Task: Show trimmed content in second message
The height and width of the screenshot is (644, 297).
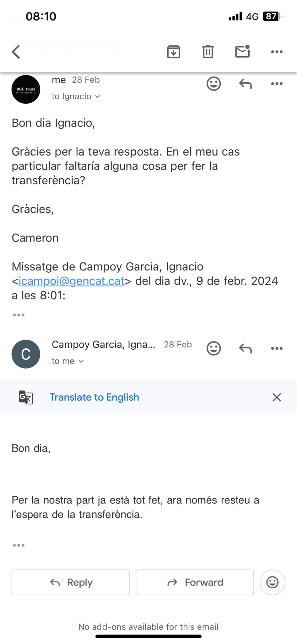Action: 19,545
